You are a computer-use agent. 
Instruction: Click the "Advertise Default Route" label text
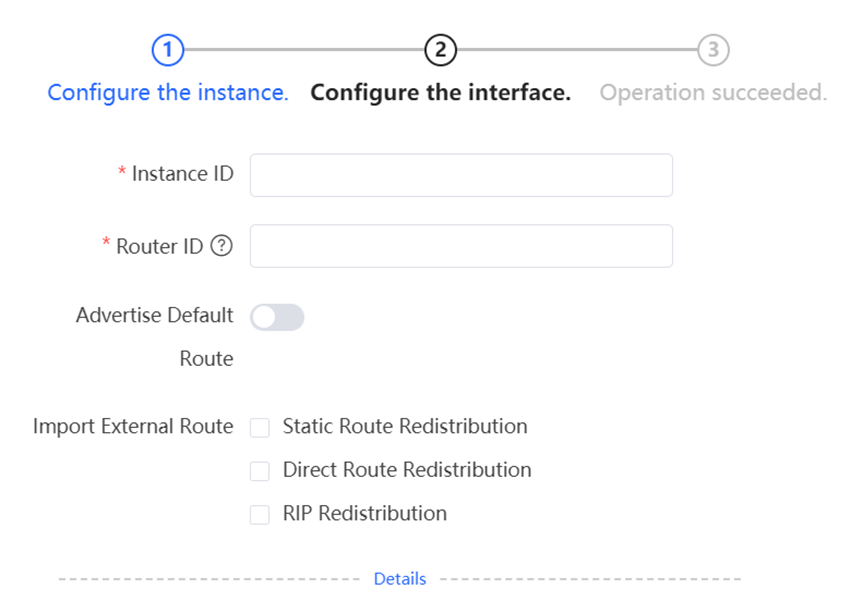(155, 337)
